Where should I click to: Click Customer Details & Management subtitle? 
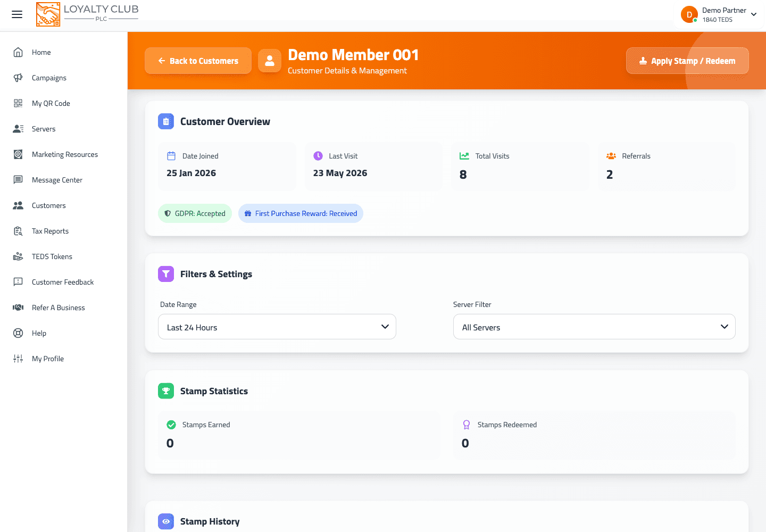[x=347, y=71]
